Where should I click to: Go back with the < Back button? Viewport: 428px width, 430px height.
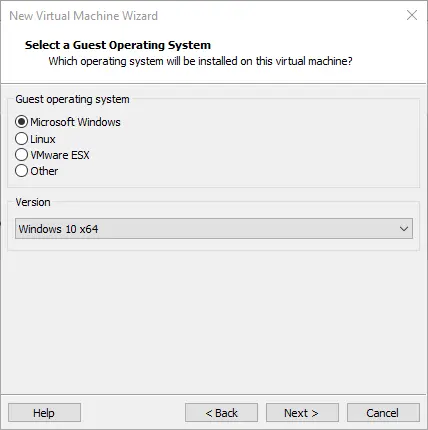[221, 413]
